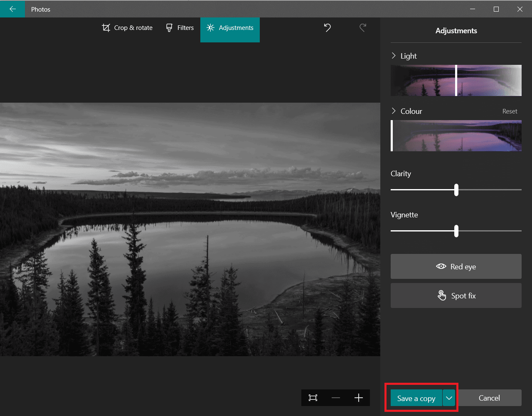Image resolution: width=532 pixels, height=416 pixels.
Task: Switch to the Adjustments tool
Action: tap(230, 27)
